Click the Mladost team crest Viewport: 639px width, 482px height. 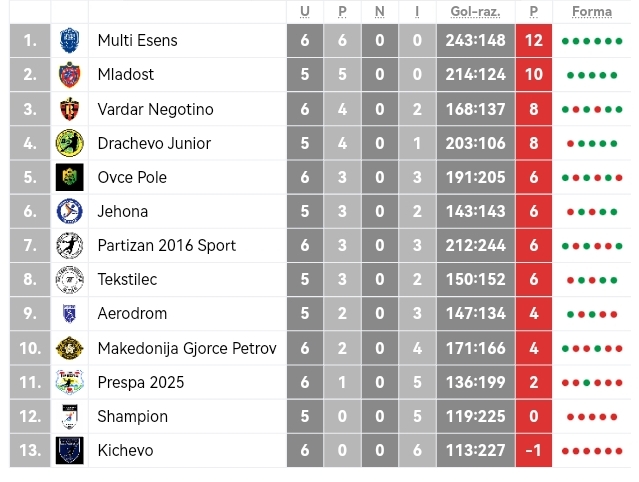[69, 75]
